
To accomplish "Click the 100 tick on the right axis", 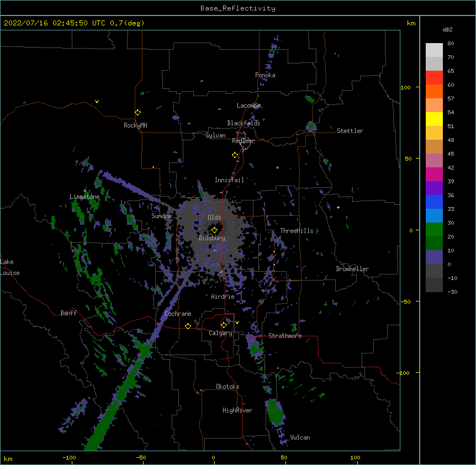I will [x=405, y=87].
